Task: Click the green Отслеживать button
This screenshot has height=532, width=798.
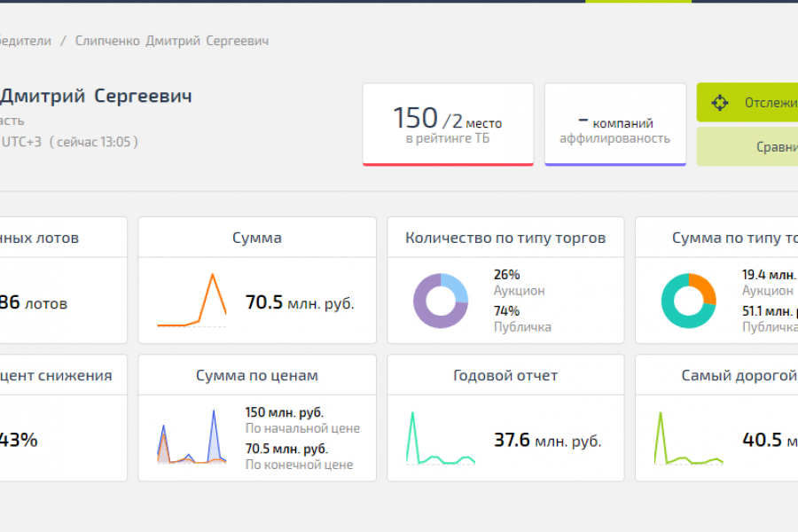Action: coord(747,102)
